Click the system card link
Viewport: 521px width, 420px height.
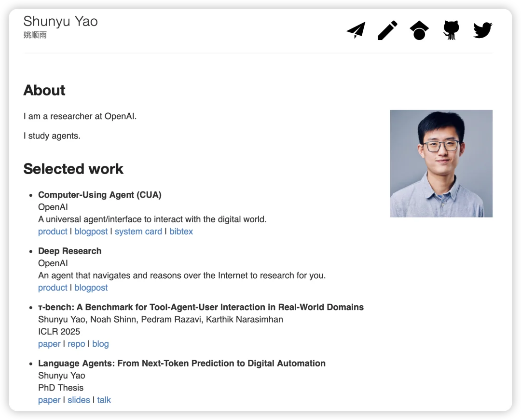coord(138,231)
